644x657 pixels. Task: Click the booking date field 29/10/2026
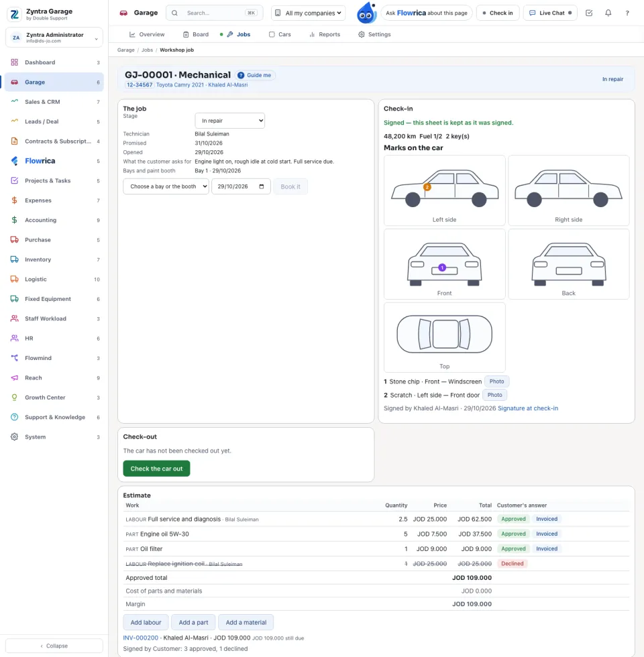pyautogui.click(x=241, y=186)
